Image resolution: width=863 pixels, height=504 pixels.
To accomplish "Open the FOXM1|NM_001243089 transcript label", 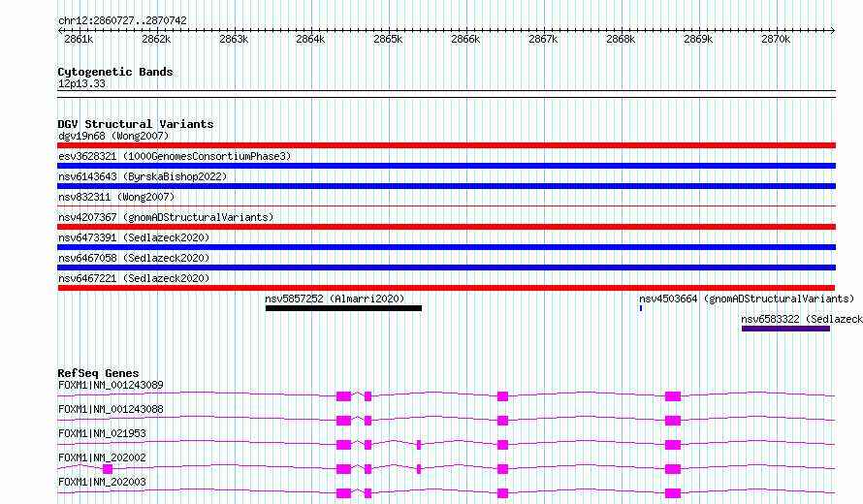I will pyautogui.click(x=111, y=385).
